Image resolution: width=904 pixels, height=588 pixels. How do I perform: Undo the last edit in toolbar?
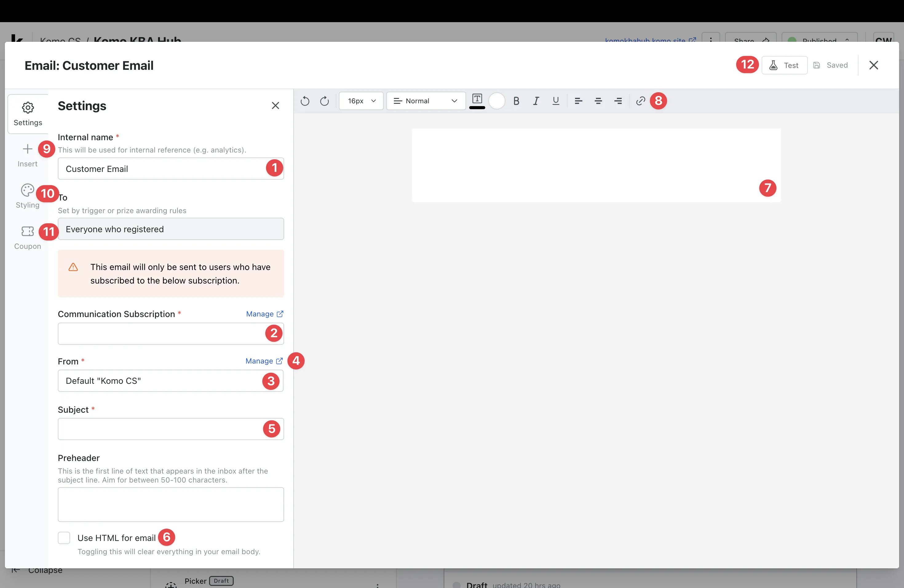pos(305,101)
